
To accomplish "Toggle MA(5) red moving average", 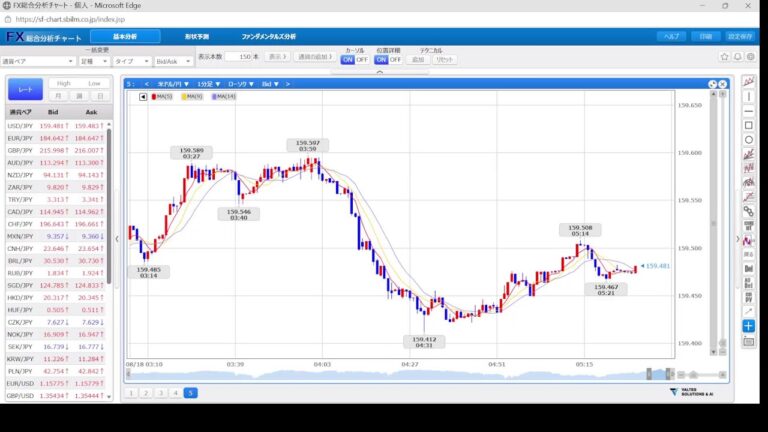I will click(x=162, y=97).
